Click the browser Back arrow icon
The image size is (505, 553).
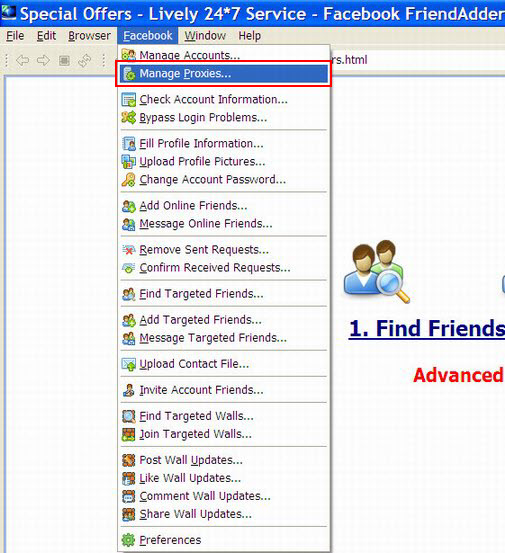tap(23, 60)
